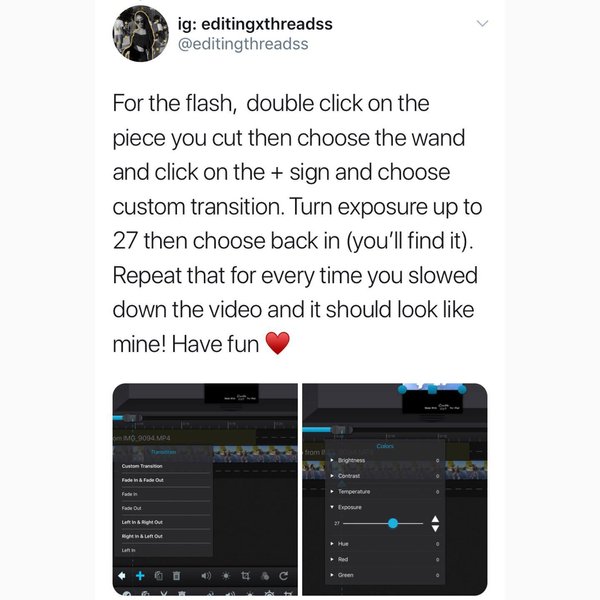Tap the crop tool icon
600x600 pixels.
point(245,576)
